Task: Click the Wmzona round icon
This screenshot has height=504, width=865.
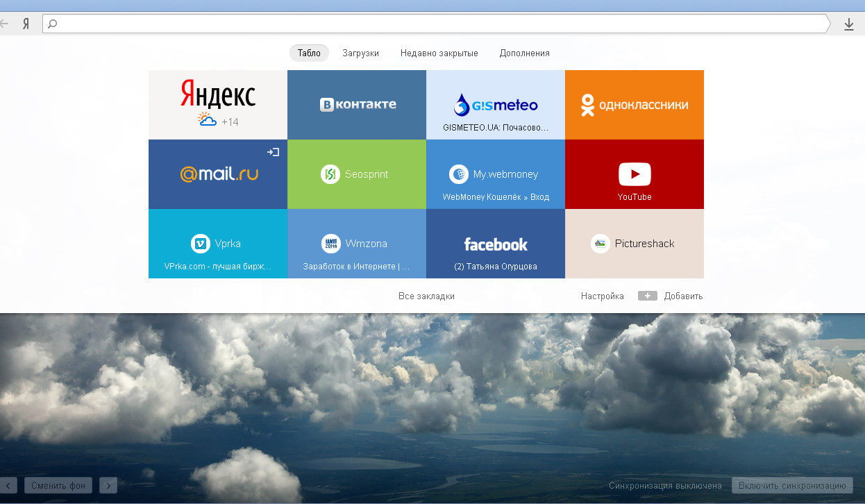Action: pos(331,244)
